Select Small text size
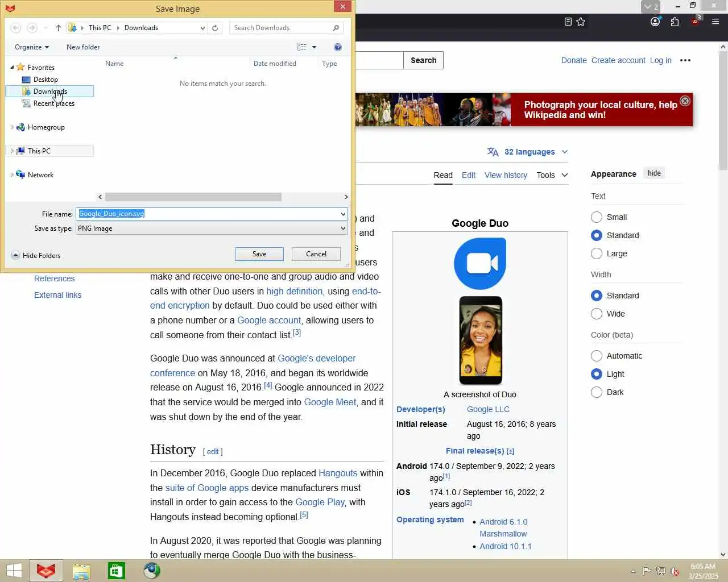Viewport: 728px width, 582px height. pyautogui.click(x=597, y=217)
